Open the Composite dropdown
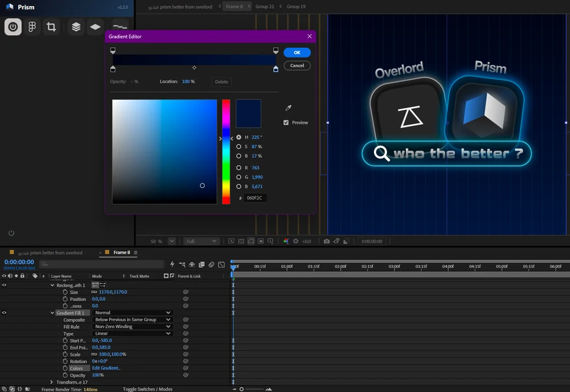 [x=132, y=320]
